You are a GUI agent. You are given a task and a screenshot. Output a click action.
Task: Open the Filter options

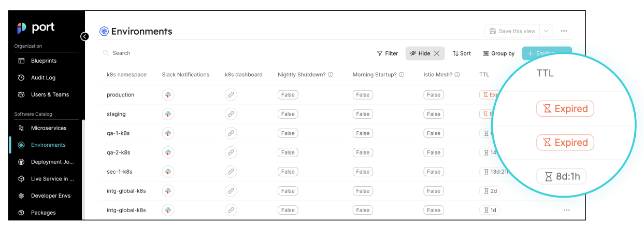387,53
